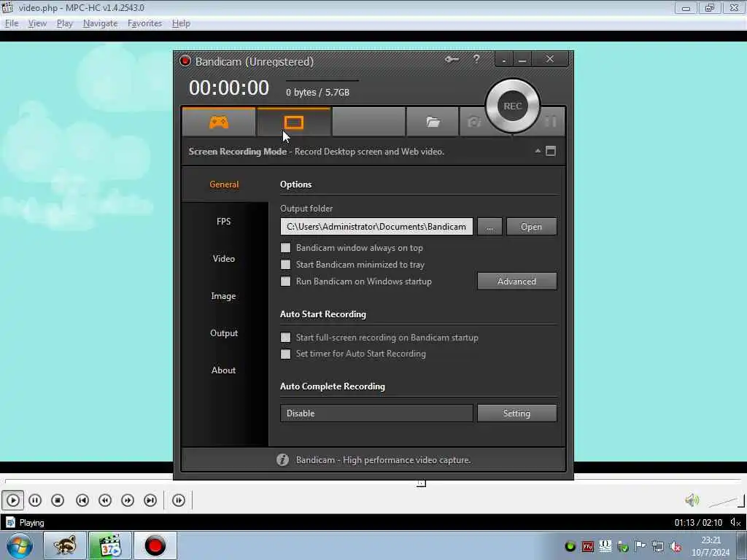Click the Play button in MPC-HC
Image resolution: width=747 pixels, height=560 pixels.
13,500
